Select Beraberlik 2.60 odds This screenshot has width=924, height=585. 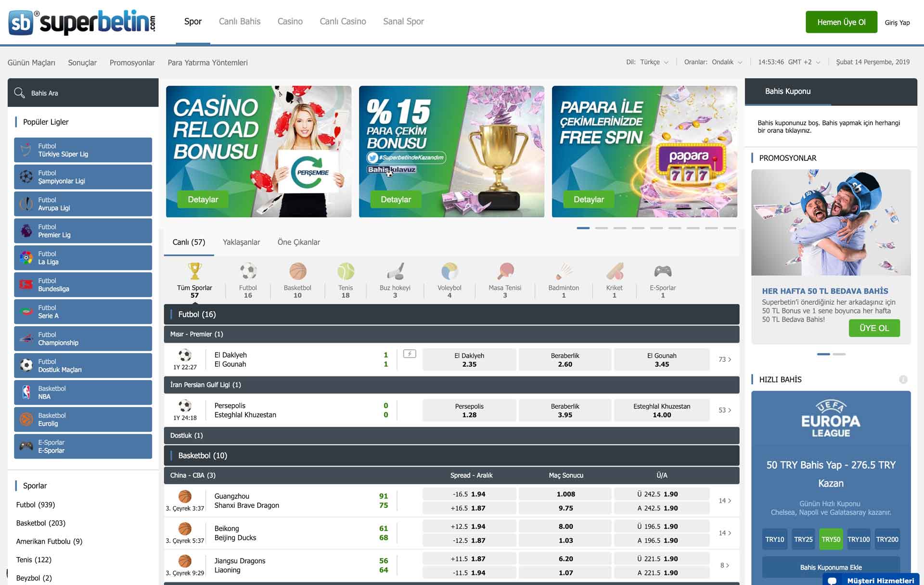coord(565,359)
